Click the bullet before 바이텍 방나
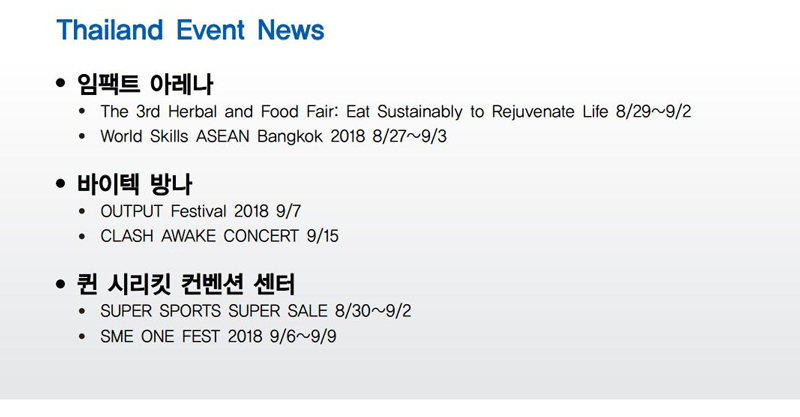This screenshot has width=800, height=417. pyautogui.click(x=61, y=183)
